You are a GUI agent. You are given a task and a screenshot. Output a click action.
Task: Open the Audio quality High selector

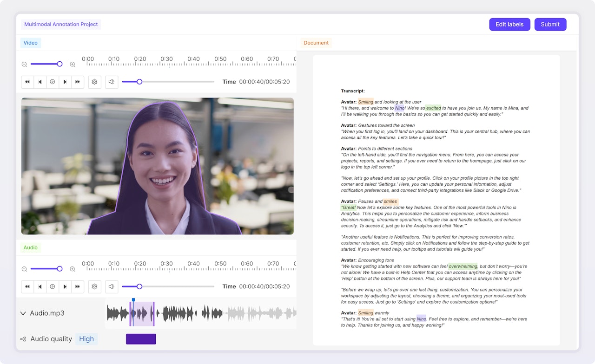tap(86, 339)
